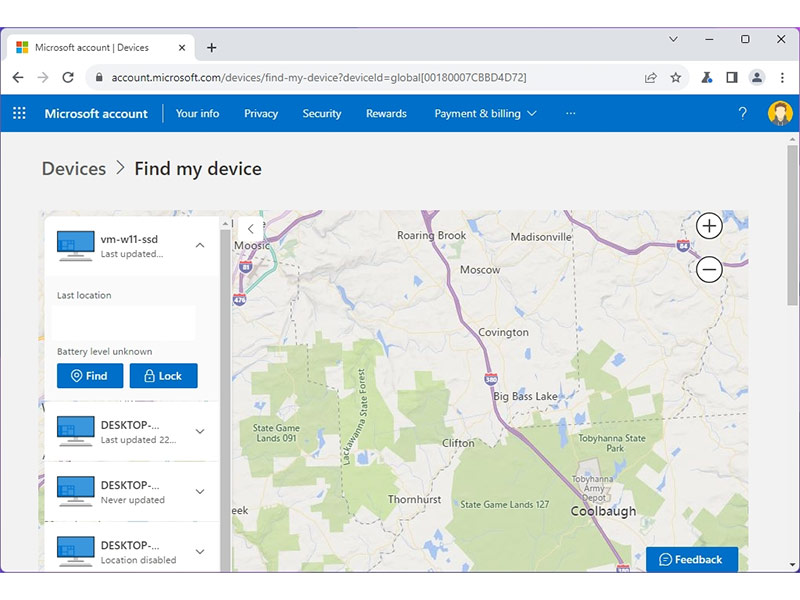Click the Last location label

84,295
